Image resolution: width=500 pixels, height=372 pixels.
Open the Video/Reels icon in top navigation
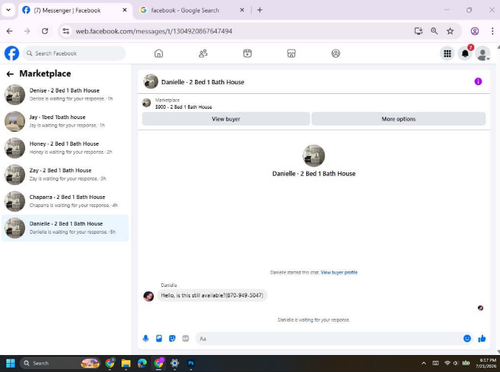247,53
